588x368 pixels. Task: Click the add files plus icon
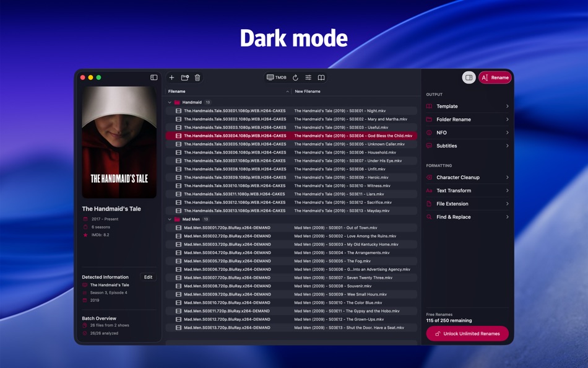(171, 77)
